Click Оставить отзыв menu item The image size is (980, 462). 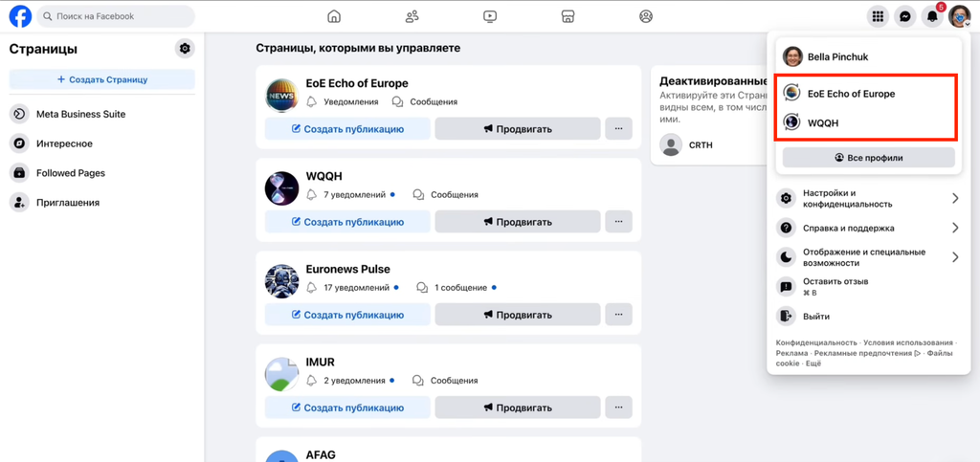pyautogui.click(x=869, y=287)
